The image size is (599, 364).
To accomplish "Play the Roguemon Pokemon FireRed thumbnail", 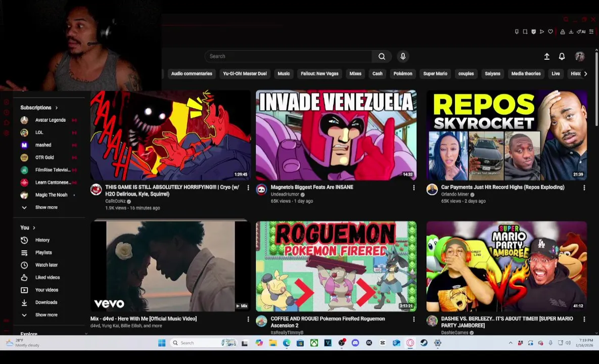I will pyautogui.click(x=336, y=266).
